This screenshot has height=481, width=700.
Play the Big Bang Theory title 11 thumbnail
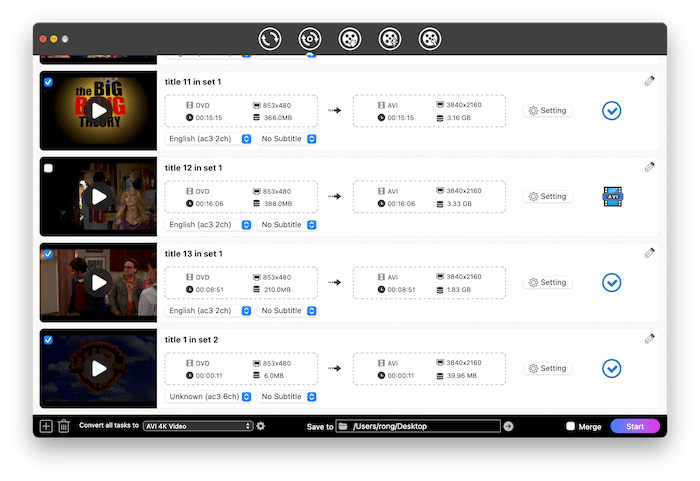[98, 110]
